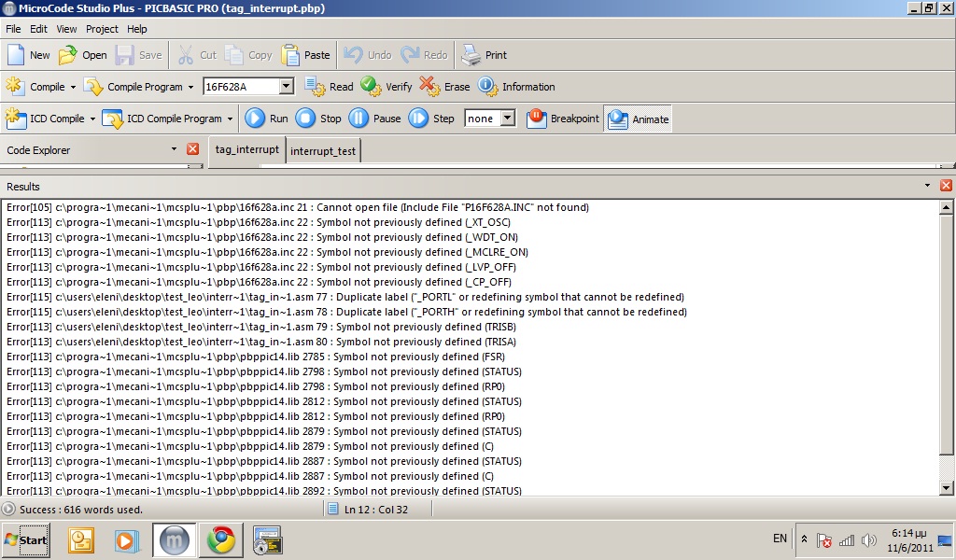The image size is (956, 560).
Task: Redo the last edit
Action: click(x=425, y=55)
